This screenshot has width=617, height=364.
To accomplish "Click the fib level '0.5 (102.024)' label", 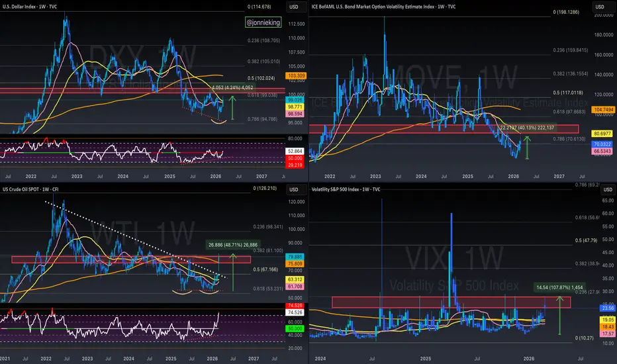I will (261, 78).
